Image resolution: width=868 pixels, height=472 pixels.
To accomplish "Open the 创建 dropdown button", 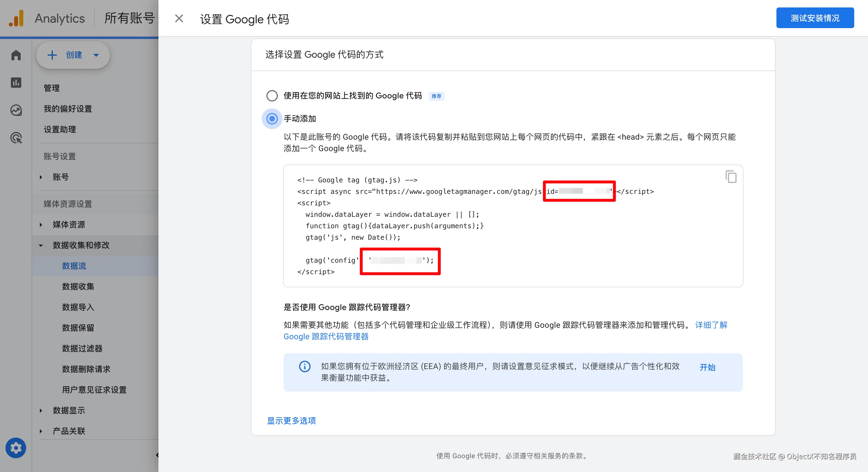I will point(73,55).
